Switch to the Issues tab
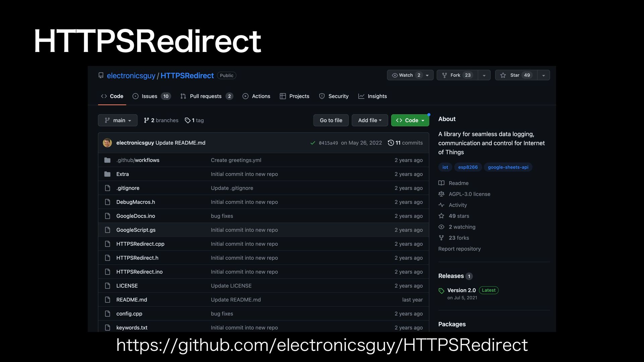 point(149,96)
